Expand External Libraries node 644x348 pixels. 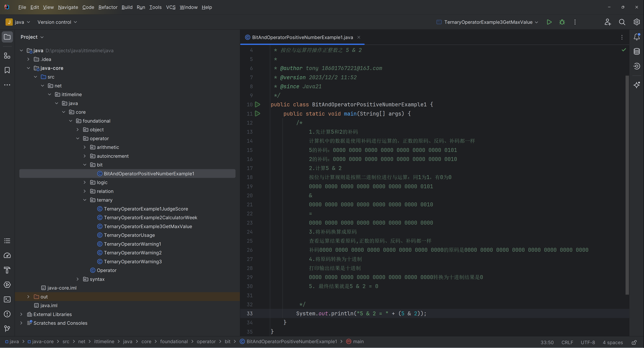pos(21,314)
